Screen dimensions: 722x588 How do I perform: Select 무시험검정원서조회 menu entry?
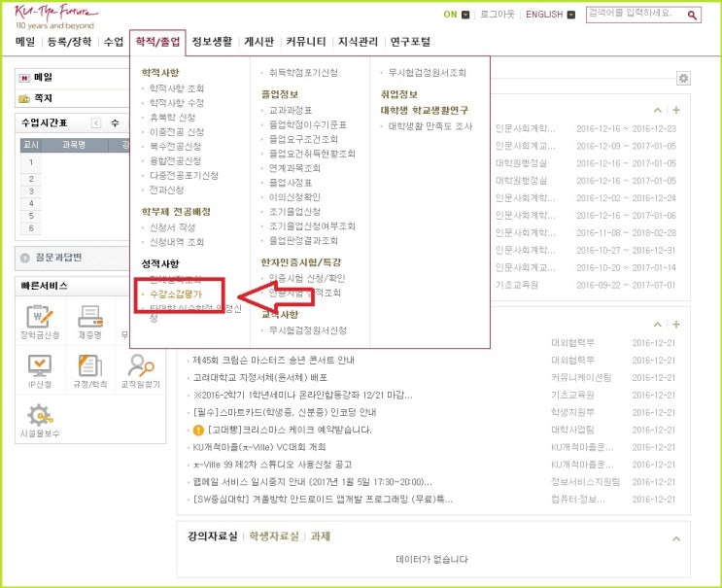click(x=428, y=72)
